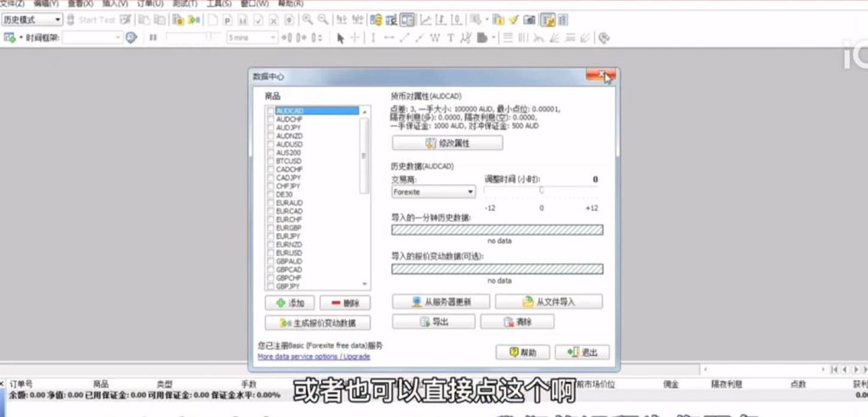Click the blank new-order page icon
This screenshot has height=417, width=868.
pyautogui.click(x=213, y=20)
